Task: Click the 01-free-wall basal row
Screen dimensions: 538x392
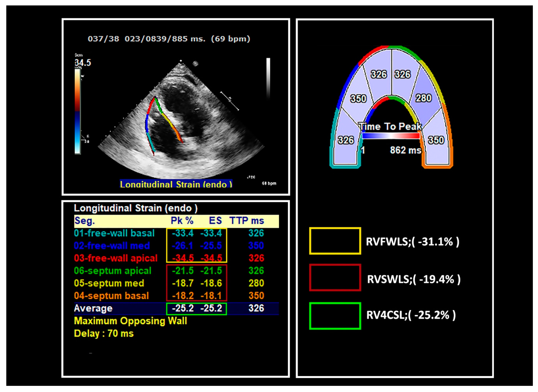Action: (x=114, y=233)
